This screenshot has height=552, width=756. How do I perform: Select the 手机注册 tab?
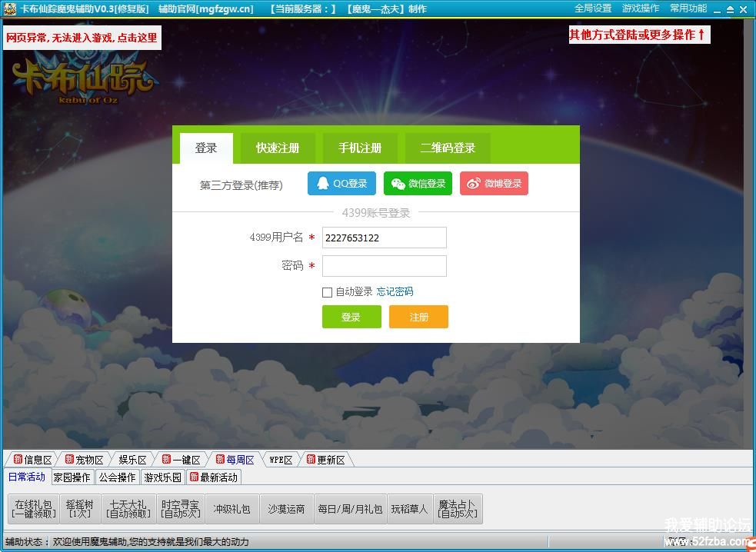[x=360, y=148]
